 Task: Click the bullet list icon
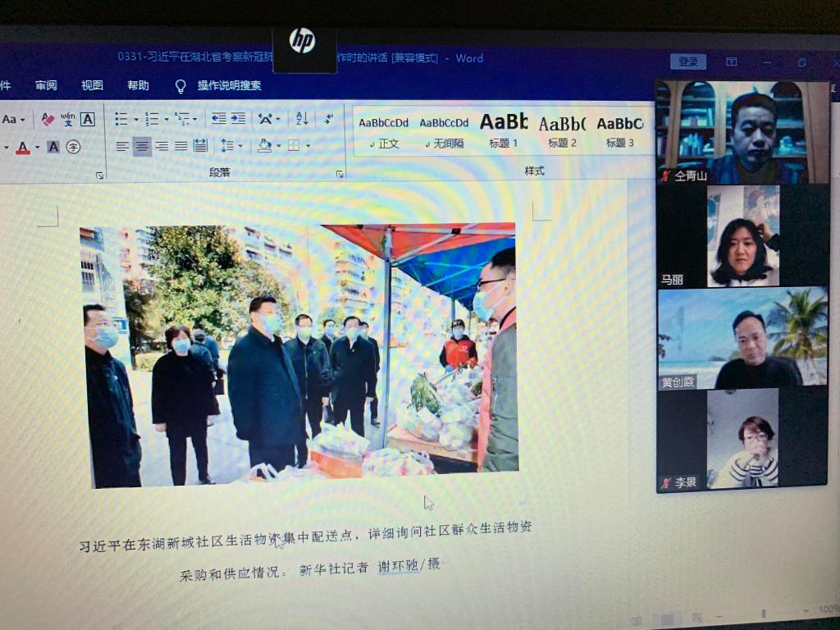pyautogui.click(x=121, y=119)
